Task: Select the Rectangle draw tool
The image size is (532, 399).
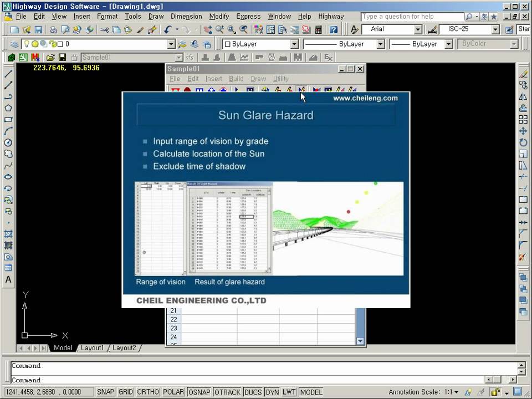Action: tap(8, 120)
